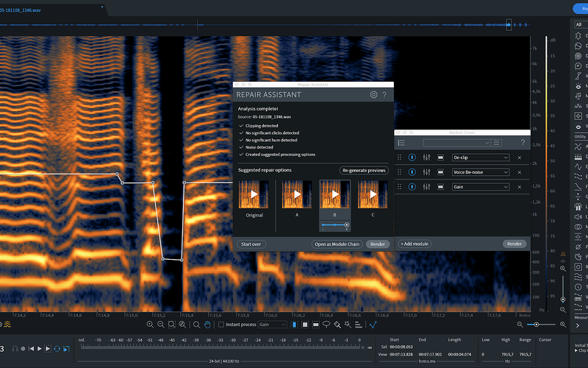The height and width of the screenshot is (368, 588).
Task: Open Voice De-noise module settings sliders icon
Action: pos(426,172)
